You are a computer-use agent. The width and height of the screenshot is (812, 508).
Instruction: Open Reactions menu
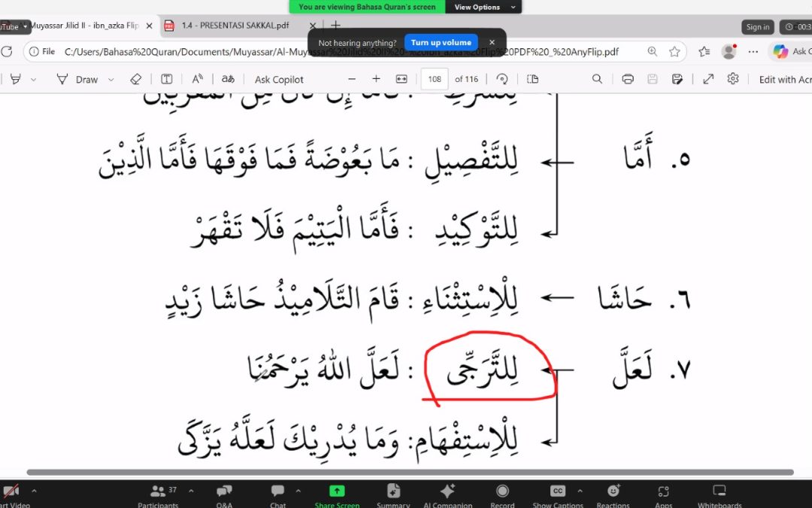[614, 495]
